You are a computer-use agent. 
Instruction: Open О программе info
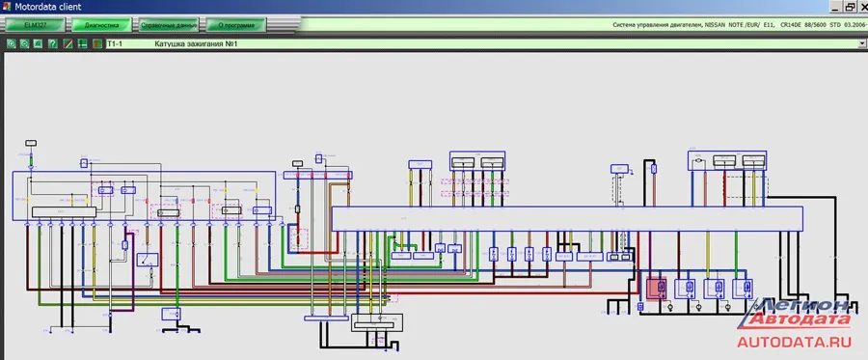point(236,25)
